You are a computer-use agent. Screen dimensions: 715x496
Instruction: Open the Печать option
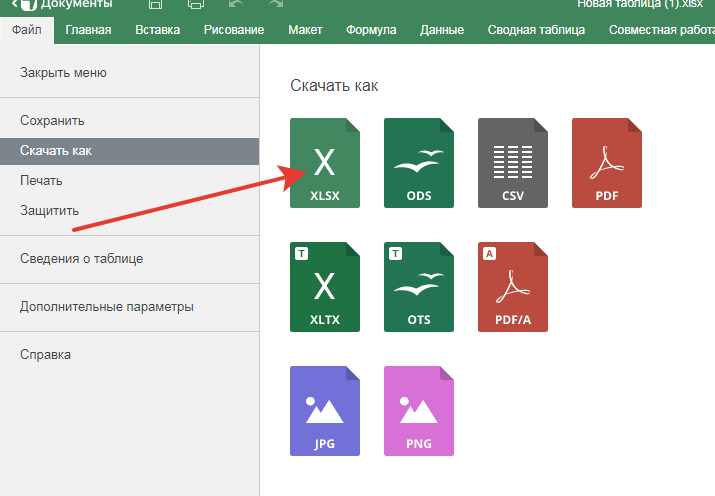130,181
